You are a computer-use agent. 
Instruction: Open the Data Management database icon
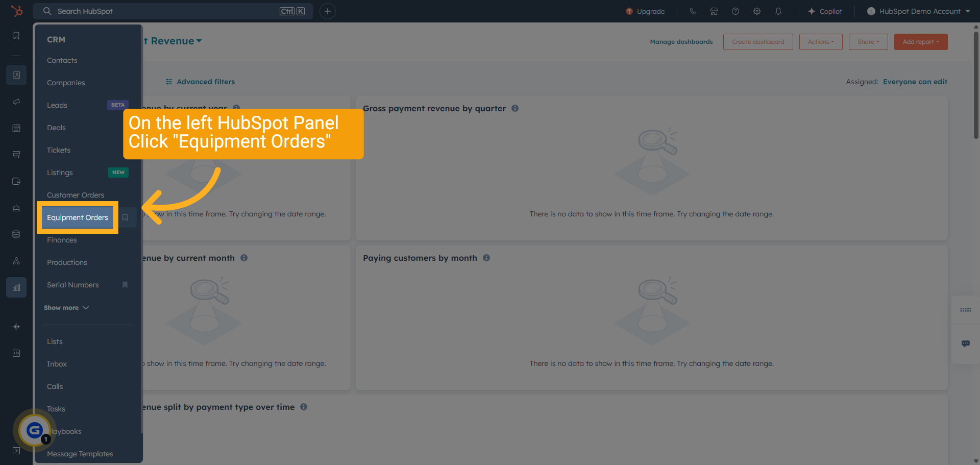point(16,234)
